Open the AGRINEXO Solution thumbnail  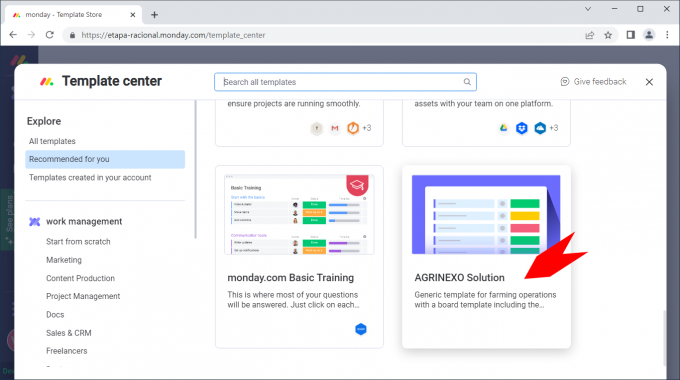coord(486,215)
